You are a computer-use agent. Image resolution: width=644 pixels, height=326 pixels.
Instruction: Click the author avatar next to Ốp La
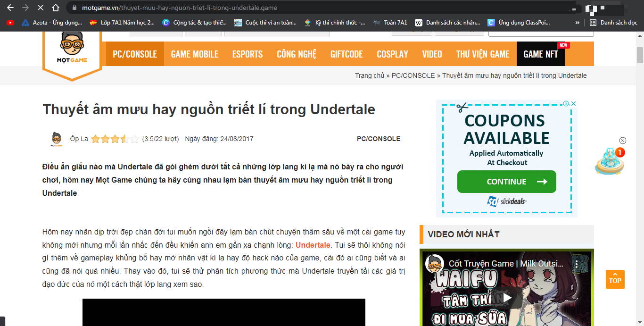pyautogui.click(x=57, y=139)
